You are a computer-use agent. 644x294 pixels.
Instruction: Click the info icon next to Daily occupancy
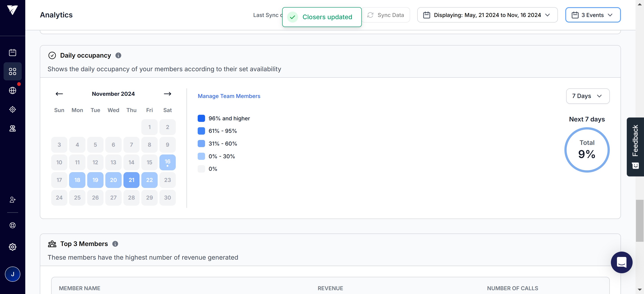[x=118, y=55]
